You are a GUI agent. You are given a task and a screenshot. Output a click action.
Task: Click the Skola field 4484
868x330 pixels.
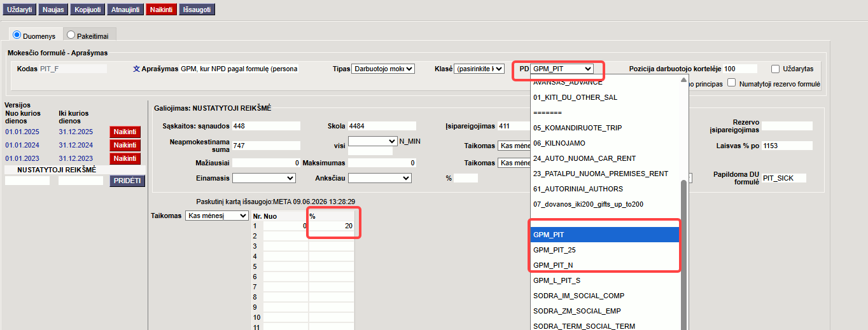(x=382, y=126)
